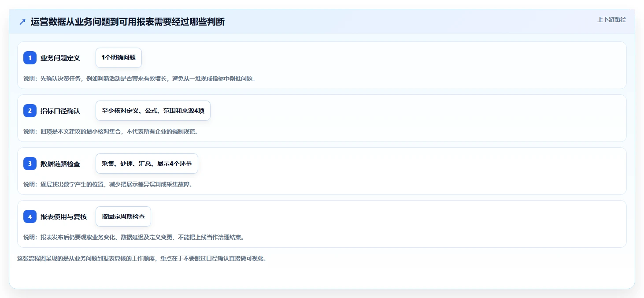
Task: Click the 至少核对定义、公式、范围和来源4项 chip
Action: click(x=153, y=111)
